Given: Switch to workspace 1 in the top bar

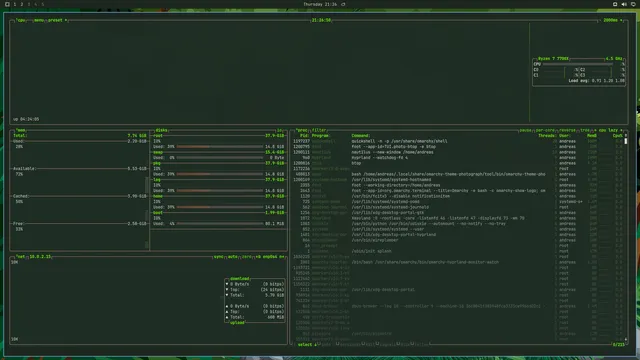Looking at the screenshot, I should pyautogui.click(x=15, y=4).
